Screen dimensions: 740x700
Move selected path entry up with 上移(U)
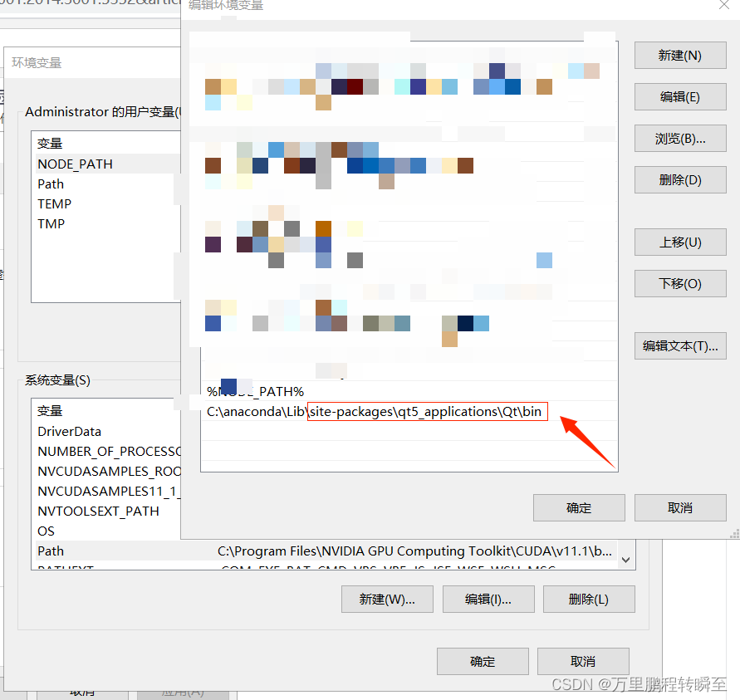click(679, 242)
